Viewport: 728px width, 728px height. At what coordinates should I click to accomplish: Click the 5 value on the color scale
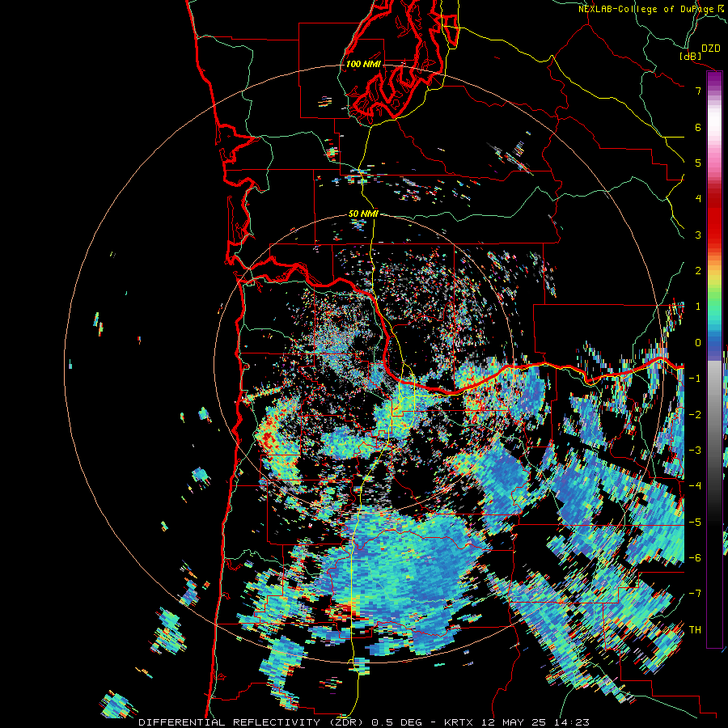tap(698, 163)
